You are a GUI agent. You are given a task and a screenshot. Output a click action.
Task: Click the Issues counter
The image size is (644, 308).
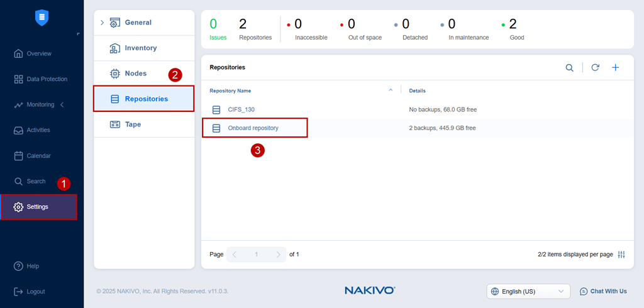coord(218,30)
